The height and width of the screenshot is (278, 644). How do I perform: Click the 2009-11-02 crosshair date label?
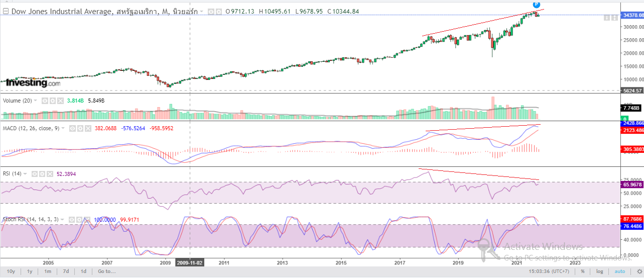[189, 262]
